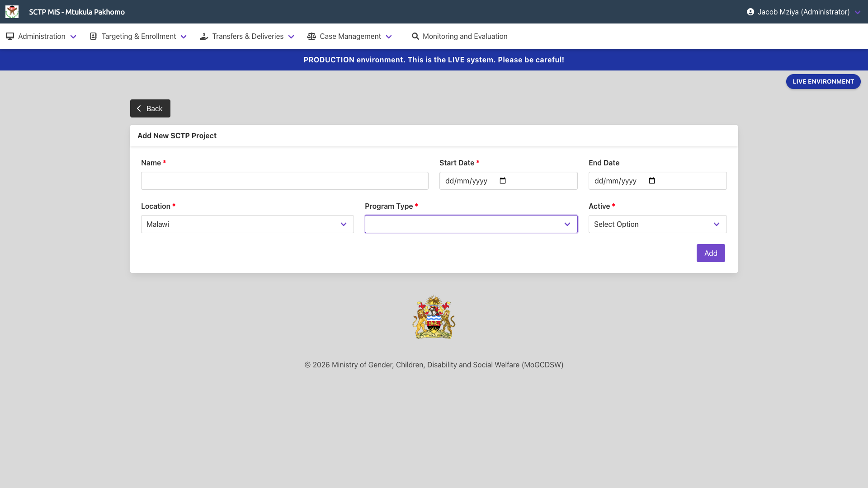Open the End Date calendar picker icon
This screenshot has width=868, height=488.
652,181
